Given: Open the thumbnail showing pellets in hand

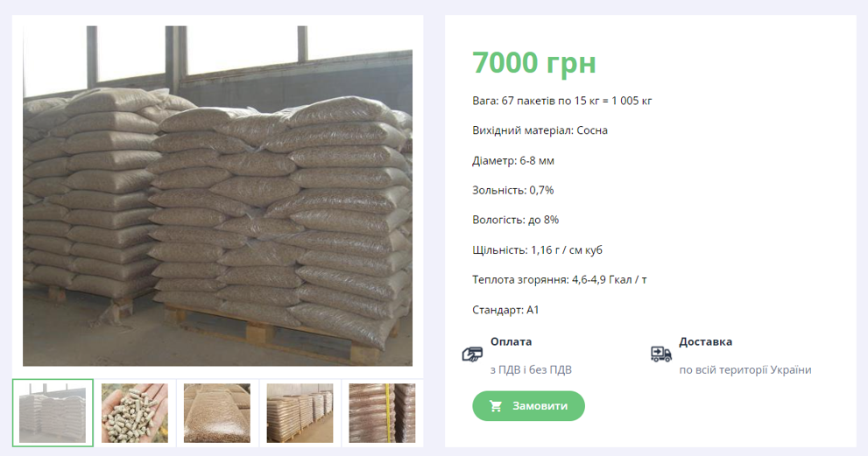Looking at the screenshot, I should click(135, 413).
